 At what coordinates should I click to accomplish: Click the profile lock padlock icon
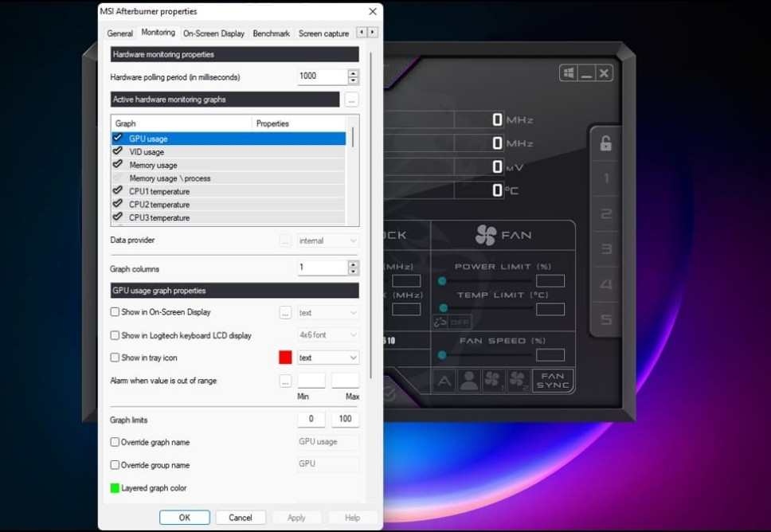(606, 143)
